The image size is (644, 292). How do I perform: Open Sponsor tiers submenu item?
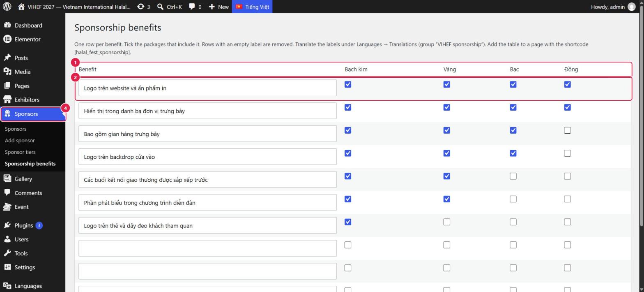click(20, 152)
